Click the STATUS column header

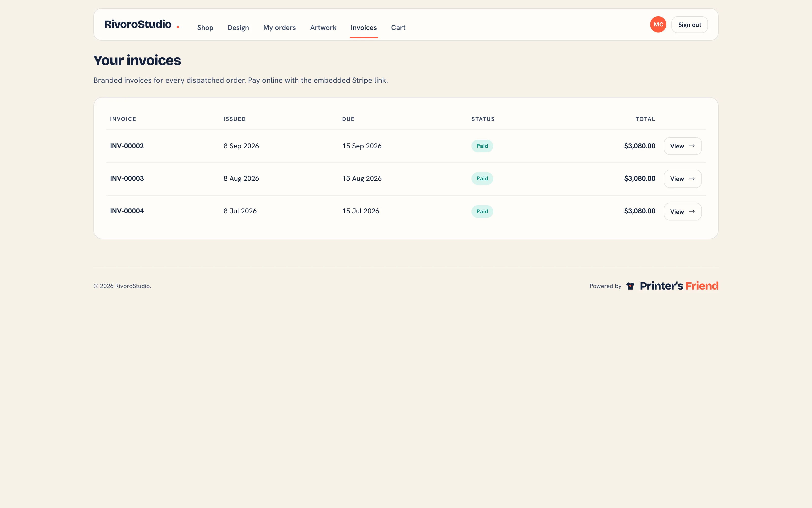click(483, 119)
